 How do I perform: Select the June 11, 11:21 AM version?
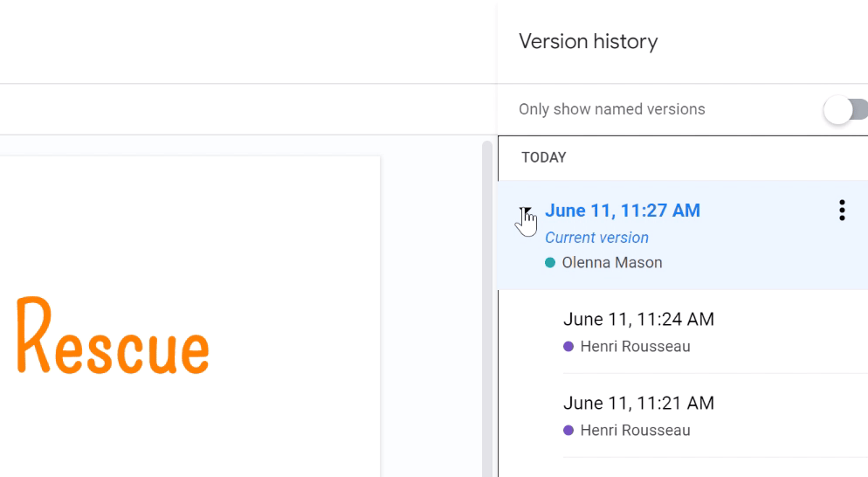coord(638,404)
